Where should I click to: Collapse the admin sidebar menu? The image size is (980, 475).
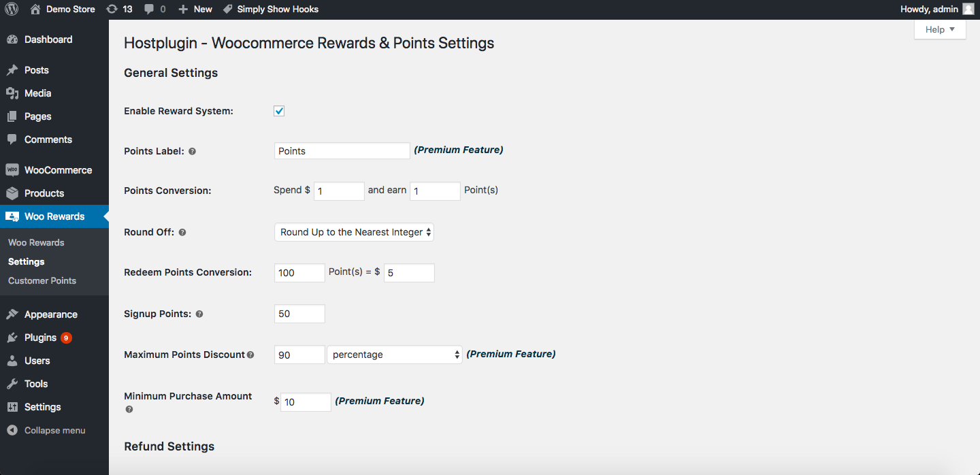click(x=54, y=430)
